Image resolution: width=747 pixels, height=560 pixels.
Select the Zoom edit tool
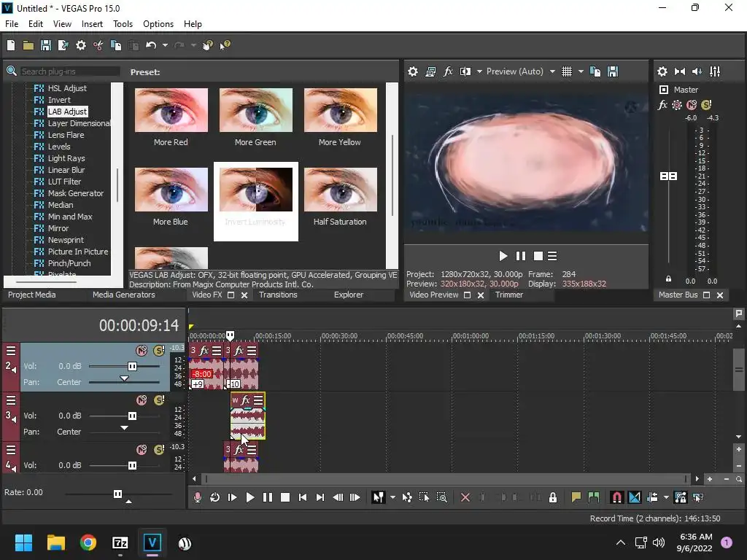441,497
